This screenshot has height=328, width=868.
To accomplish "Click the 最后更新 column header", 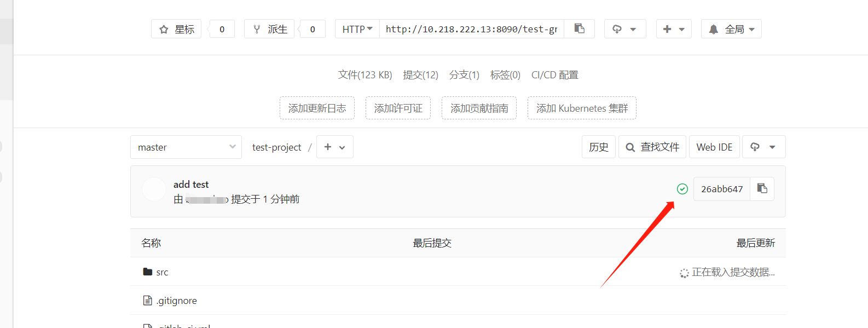I will [x=756, y=243].
